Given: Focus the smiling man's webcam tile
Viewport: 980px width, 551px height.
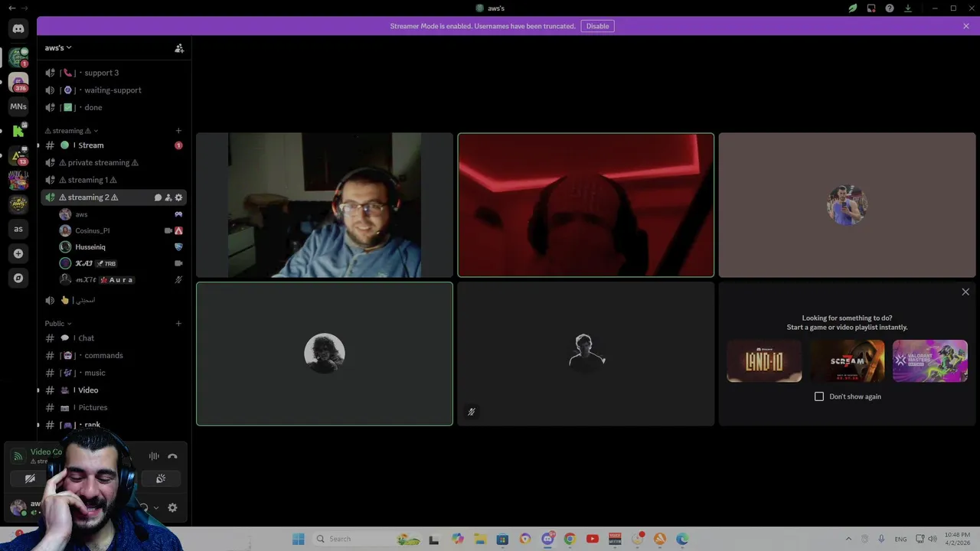Looking at the screenshot, I should (325, 205).
